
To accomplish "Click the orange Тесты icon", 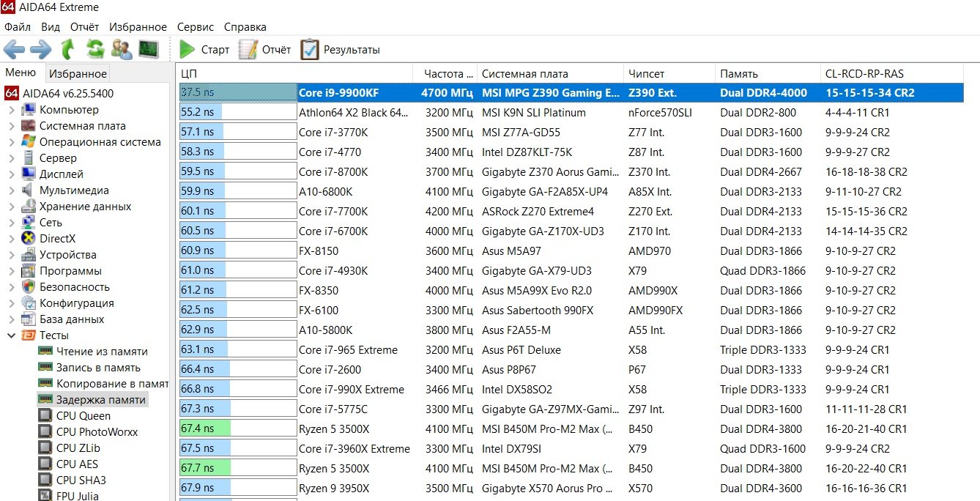I will pos(29,335).
